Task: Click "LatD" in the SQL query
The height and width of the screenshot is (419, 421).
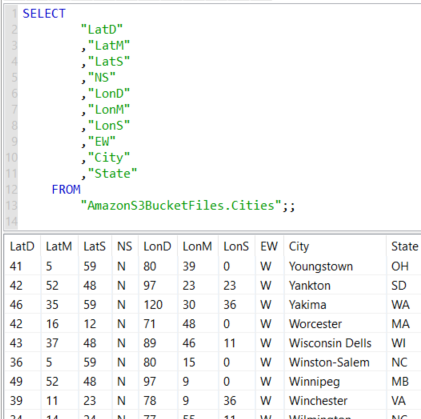Action: pos(102,30)
